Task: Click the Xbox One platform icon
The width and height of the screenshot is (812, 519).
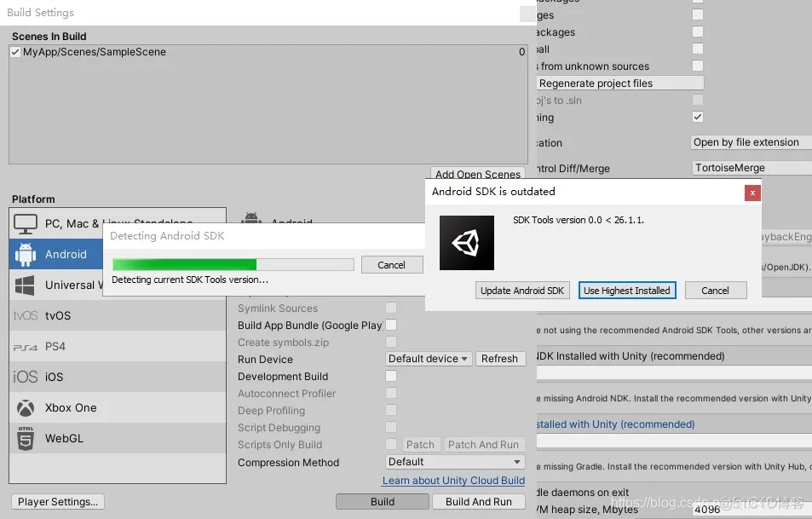Action: (x=25, y=407)
